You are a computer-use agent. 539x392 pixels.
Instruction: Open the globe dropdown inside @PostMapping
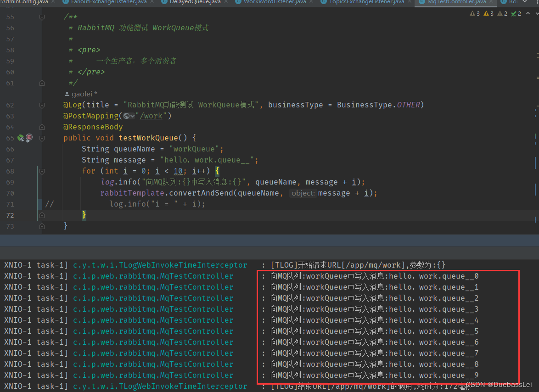pos(129,116)
